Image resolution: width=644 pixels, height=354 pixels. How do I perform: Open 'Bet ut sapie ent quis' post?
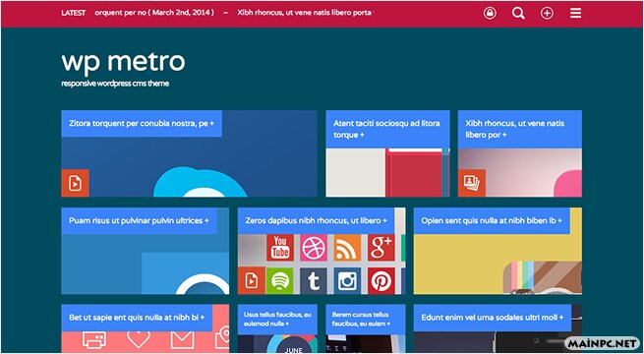click(138, 318)
